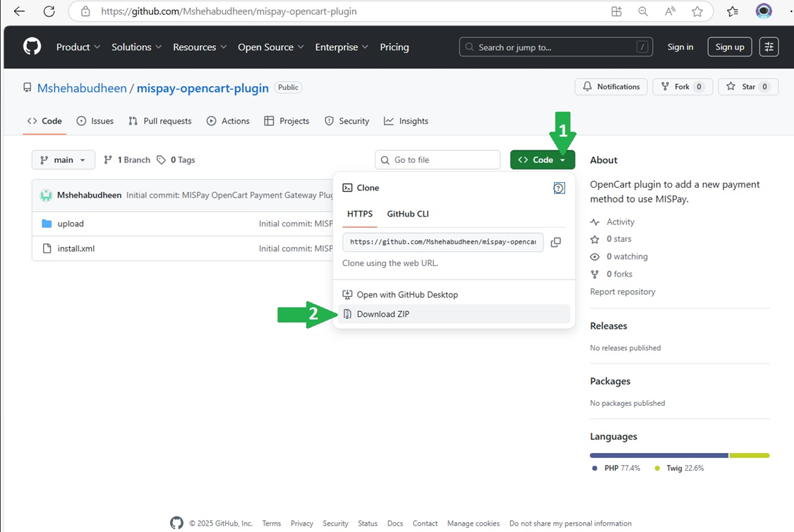Open the Insights tab

coord(406,121)
